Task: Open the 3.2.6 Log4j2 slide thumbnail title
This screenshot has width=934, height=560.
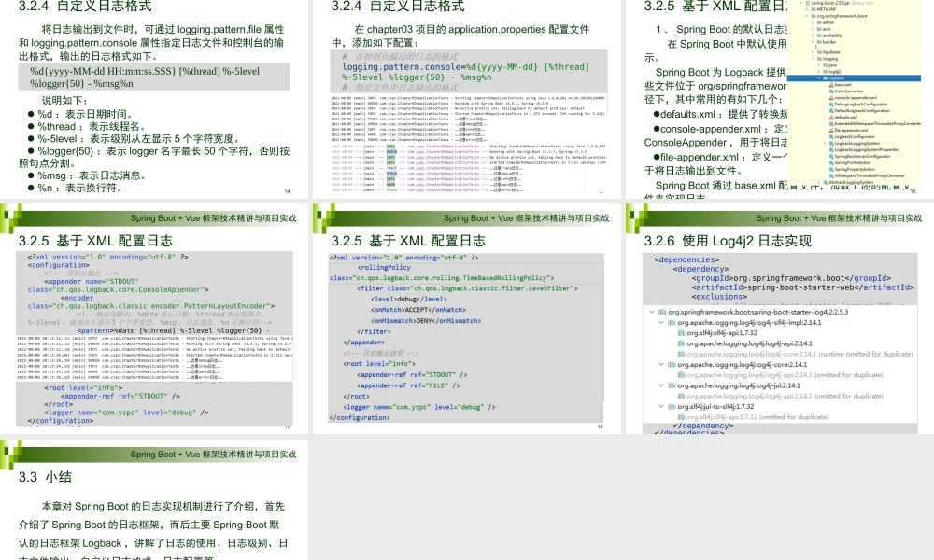Action: [728, 241]
